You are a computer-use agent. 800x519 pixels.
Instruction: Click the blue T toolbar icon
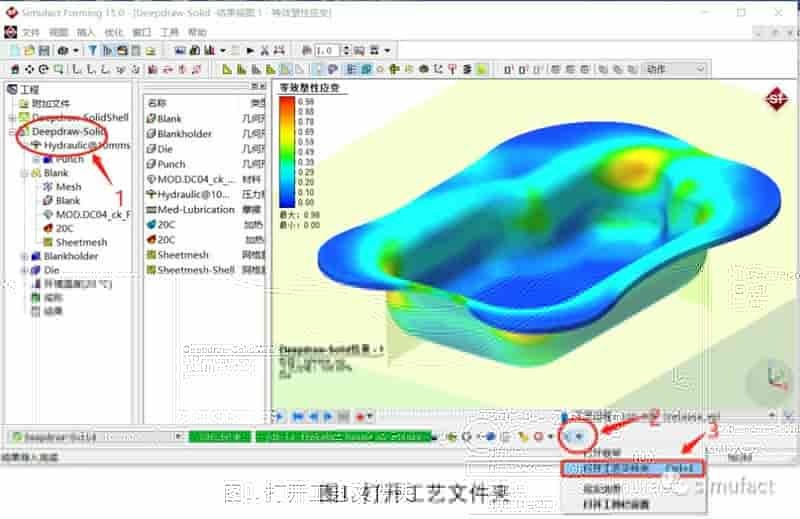pyautogui.click(x=92, y=51)
